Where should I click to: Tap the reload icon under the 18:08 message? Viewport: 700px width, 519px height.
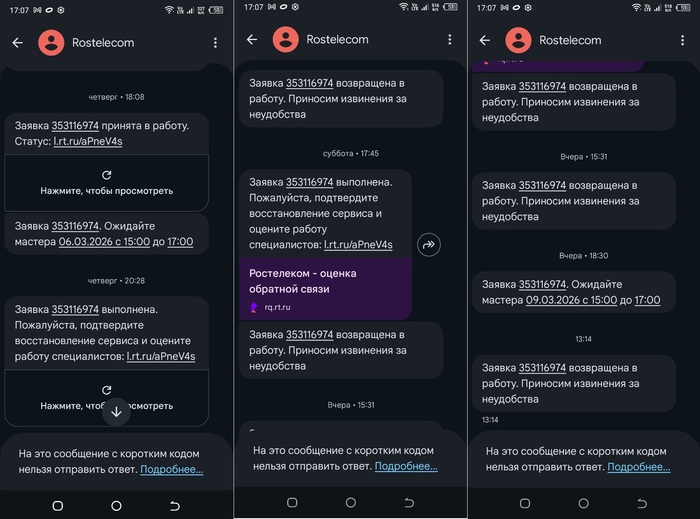point(107,174)
